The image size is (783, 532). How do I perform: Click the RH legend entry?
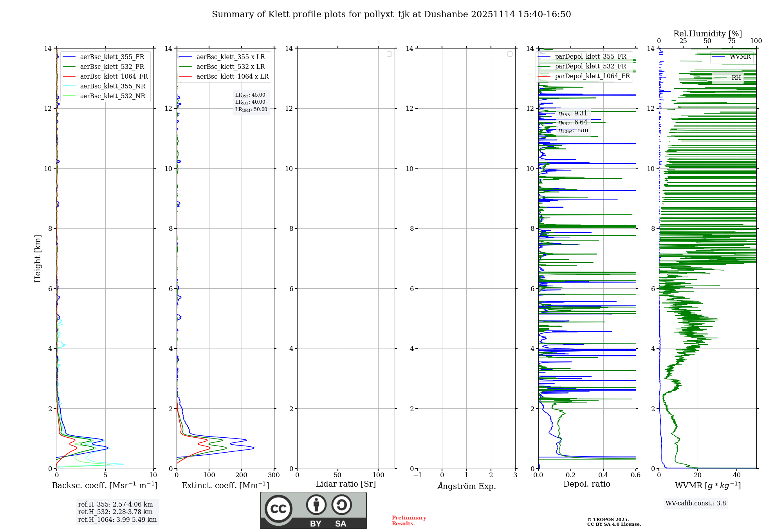[x=736, y=78]
